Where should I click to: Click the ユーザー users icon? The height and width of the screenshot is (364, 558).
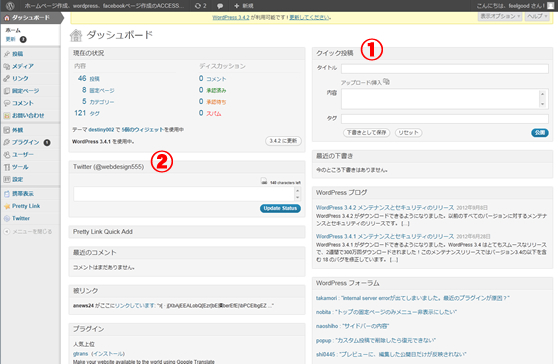coord(6,154)
